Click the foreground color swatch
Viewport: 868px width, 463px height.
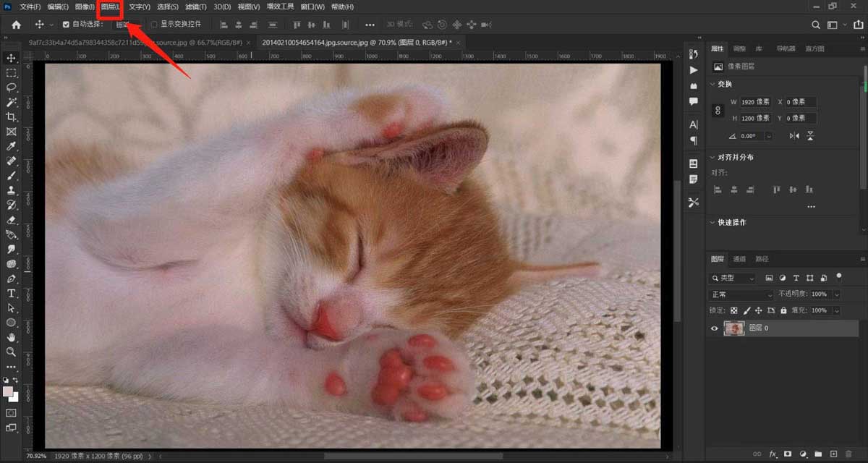click(x=8, y=391)
